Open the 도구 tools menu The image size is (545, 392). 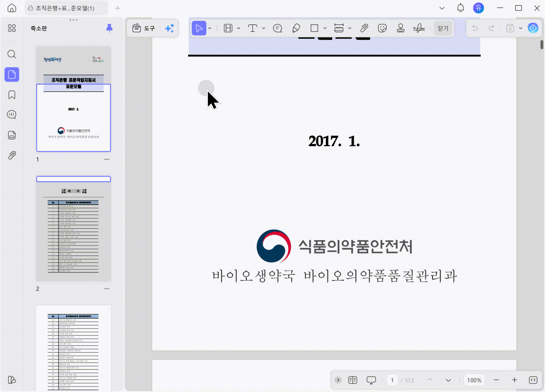143,28
